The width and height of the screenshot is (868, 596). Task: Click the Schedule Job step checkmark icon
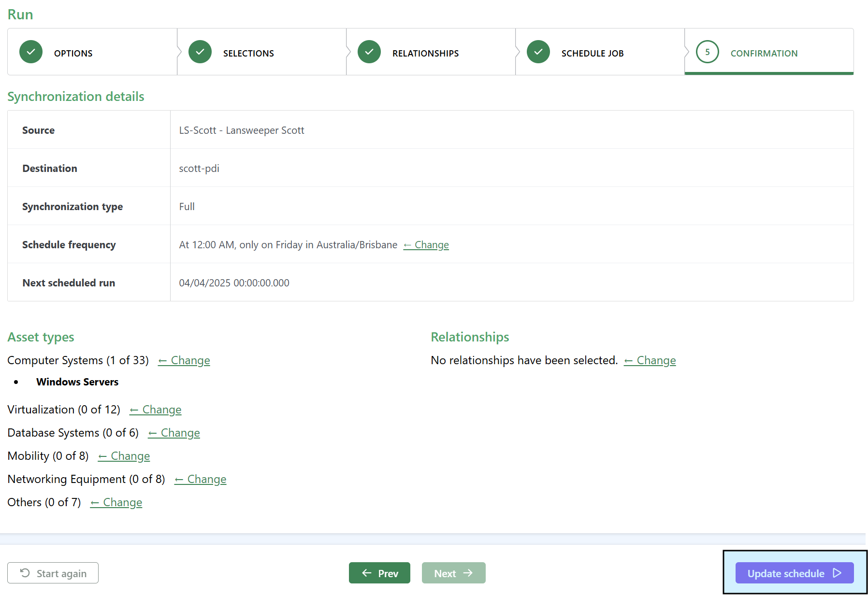pyautogui.click(x=538, y=52)
